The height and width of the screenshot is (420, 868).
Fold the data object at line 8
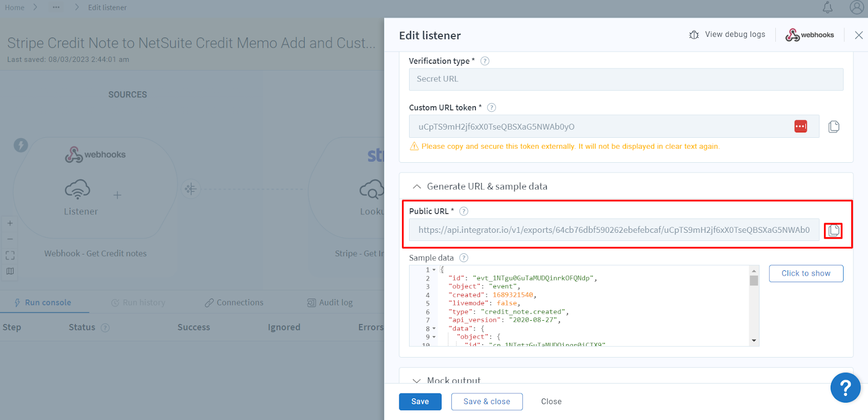(x=434, y=328)
